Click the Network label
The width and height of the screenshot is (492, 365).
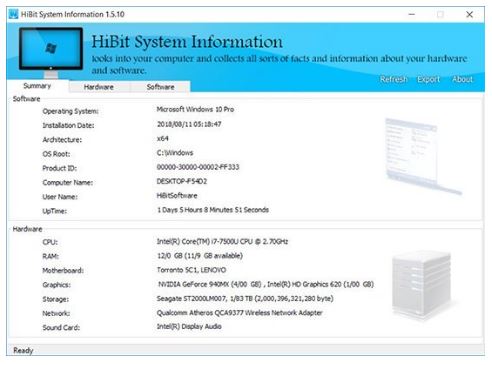point(56,314)
